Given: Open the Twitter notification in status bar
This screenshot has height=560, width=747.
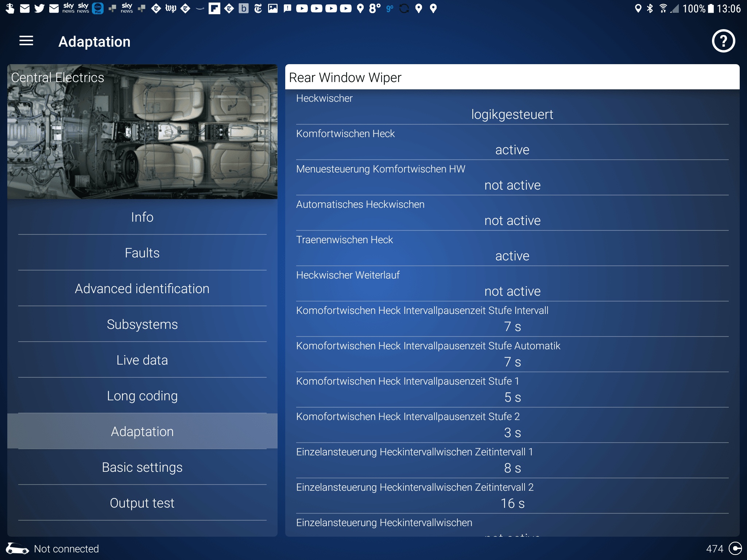Looking at the screenshot, I should coord(39,8).
